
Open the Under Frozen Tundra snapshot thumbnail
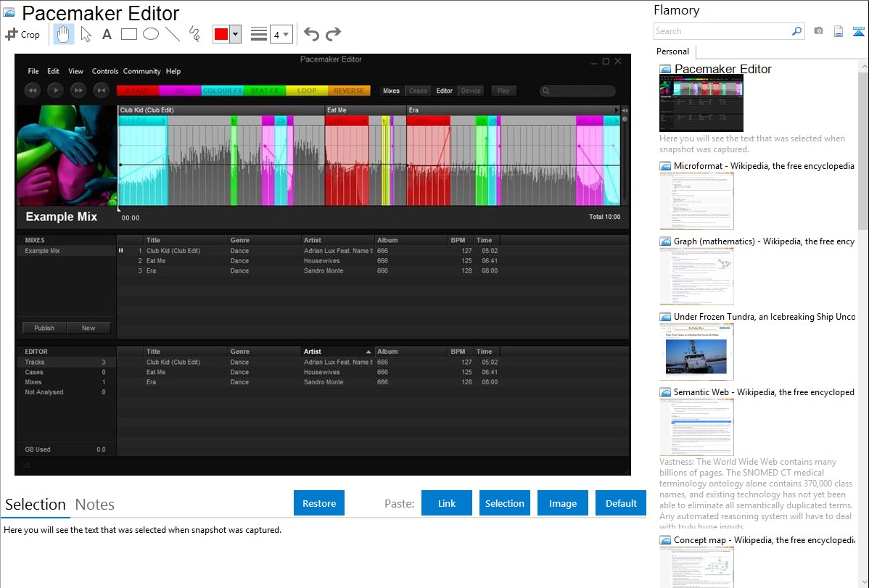click(696, 352)
